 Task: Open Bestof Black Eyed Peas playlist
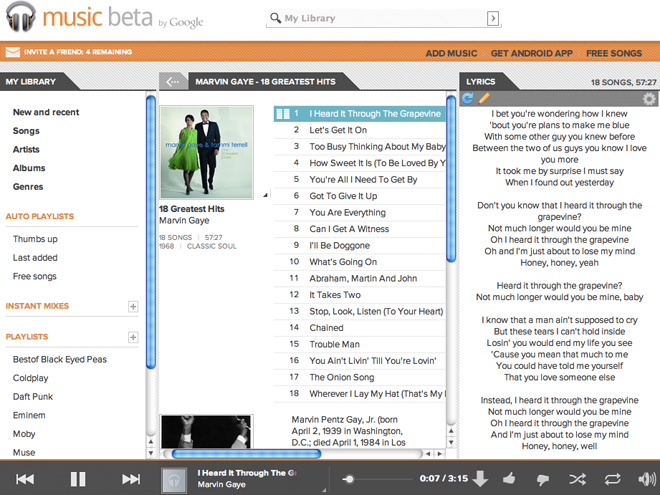[x=60, y=359]
